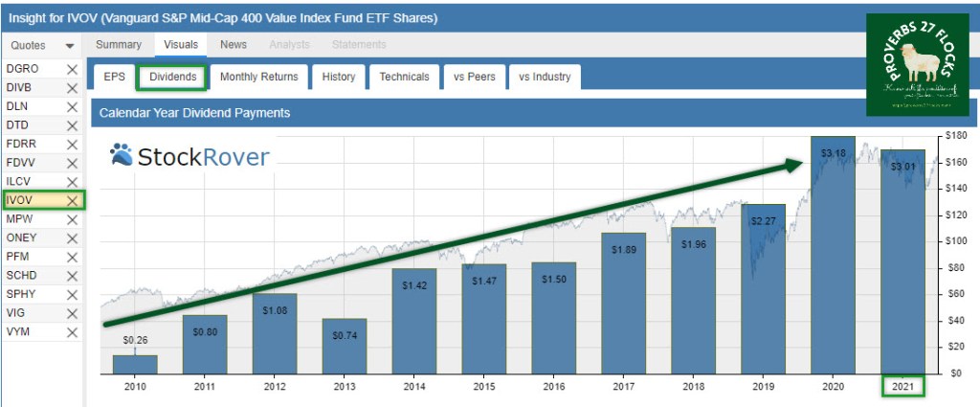Image resolution: width=980 pixels, height=407 pixels.
Task: Open the Quotes dropdown arrow
Action: tap(70, 46)
